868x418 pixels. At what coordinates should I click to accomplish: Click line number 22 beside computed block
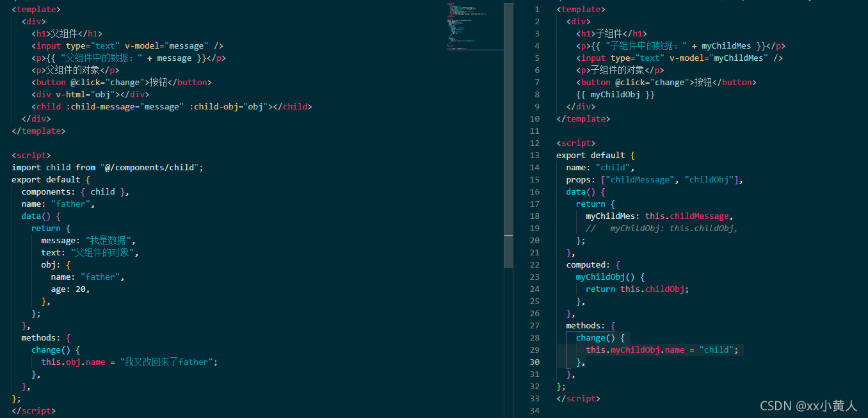click(x=534, y=265)
